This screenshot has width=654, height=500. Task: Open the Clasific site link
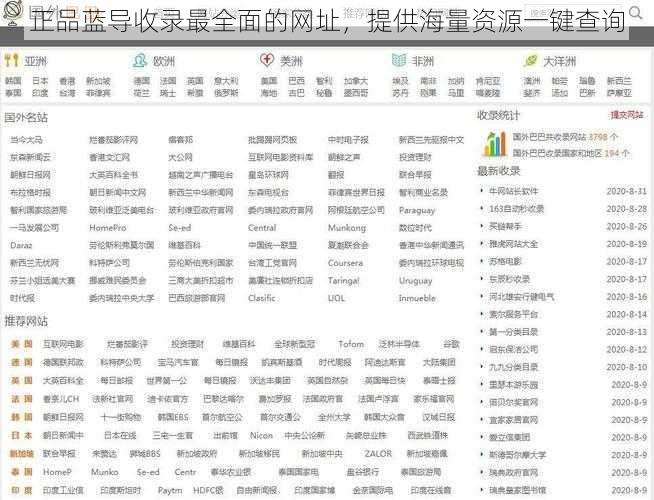[262, 298]
